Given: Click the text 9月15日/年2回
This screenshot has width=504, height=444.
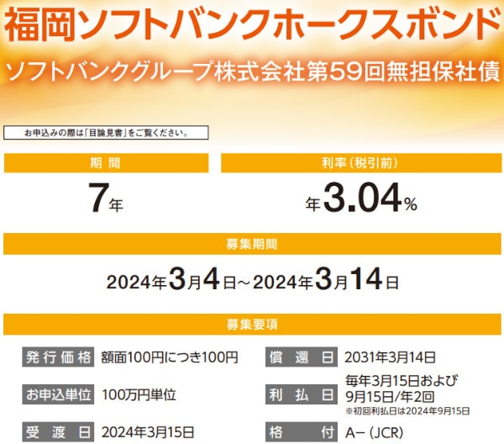Looking at the screenshot, I should click(x=390, y=397).
